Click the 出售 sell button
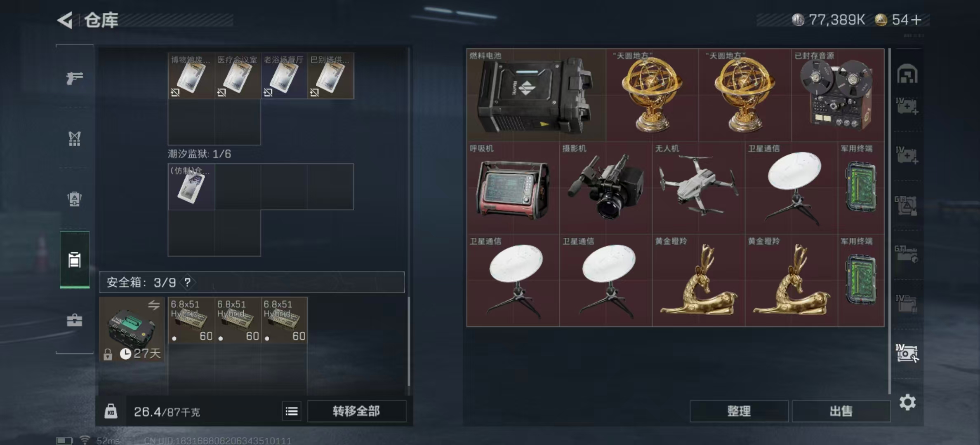Image resolution: width=980 pixels, height=445 pixels. pyautogui.click(x=841, y=411)
